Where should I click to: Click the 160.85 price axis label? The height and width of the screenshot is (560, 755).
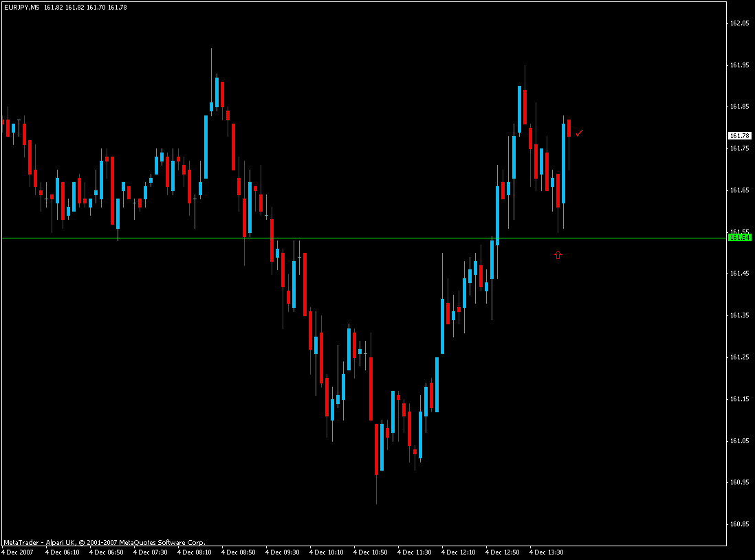pyautogui.click(x=740, y=524)
